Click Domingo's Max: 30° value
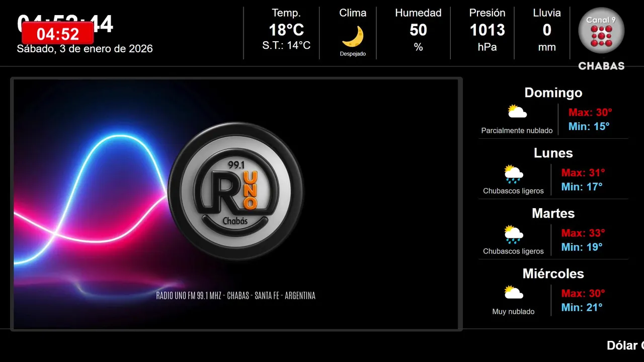Viewport: 644px width, 362px height. (x=590, y=112)
